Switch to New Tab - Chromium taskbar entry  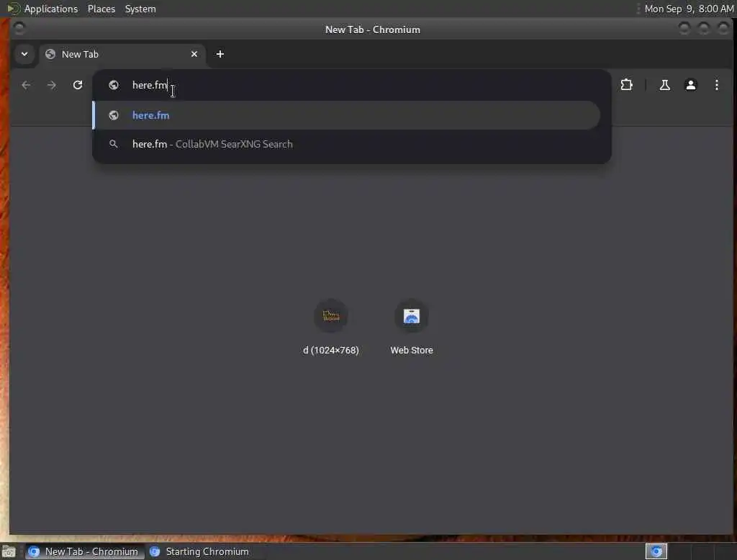pos(85,551)
